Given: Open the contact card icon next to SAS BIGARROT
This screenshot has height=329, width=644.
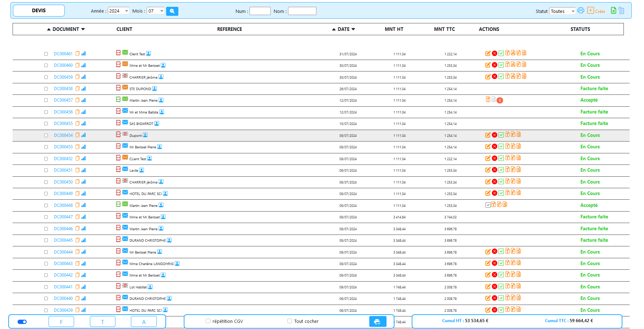Looking at the screenshot, I should (x=157, y=124).
